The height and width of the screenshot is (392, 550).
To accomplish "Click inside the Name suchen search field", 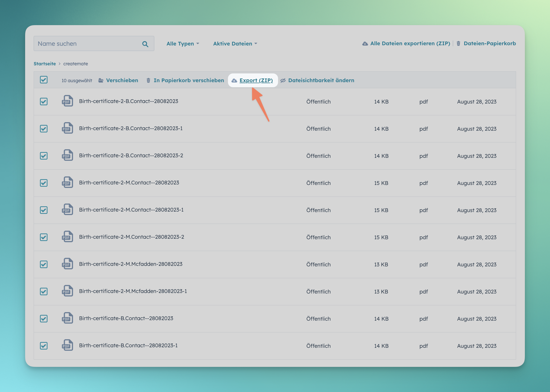I will coord(83,43).
